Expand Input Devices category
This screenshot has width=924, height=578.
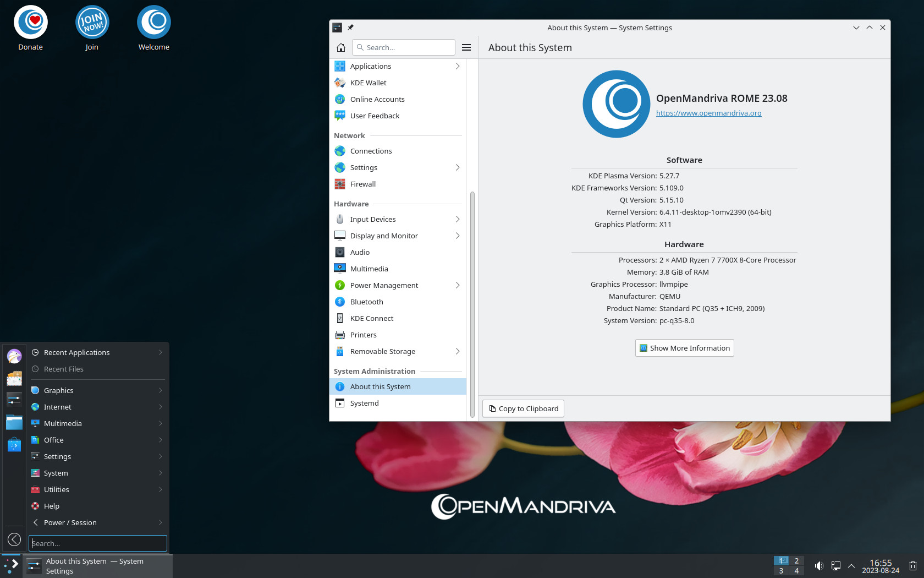coord(398,219)
